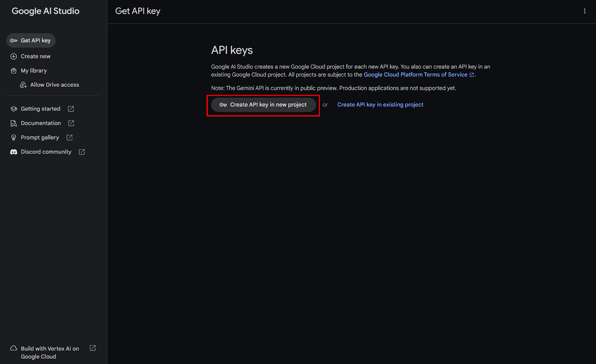Click the plus circle icon for Create new
The image size is (596, 364).
[x=14, y=56]
